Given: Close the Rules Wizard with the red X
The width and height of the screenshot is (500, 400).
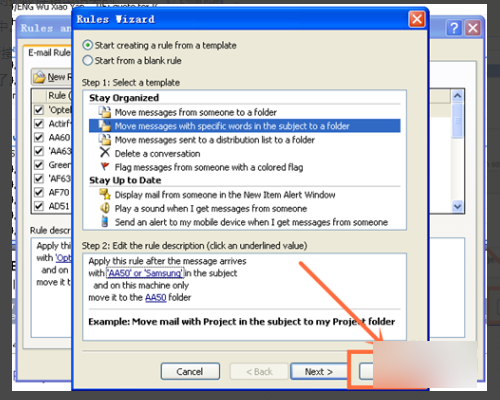Looking at the screenshot, I should coord(417,19).
